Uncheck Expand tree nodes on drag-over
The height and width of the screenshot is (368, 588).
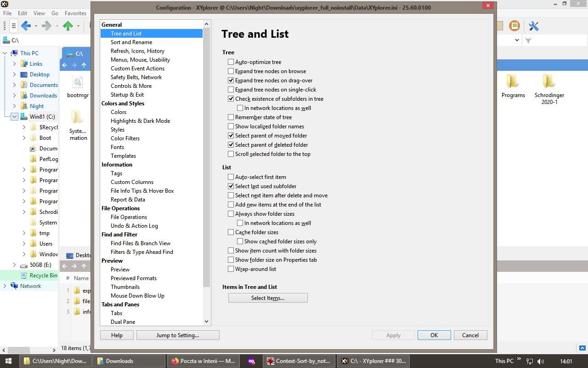point(231,80)
